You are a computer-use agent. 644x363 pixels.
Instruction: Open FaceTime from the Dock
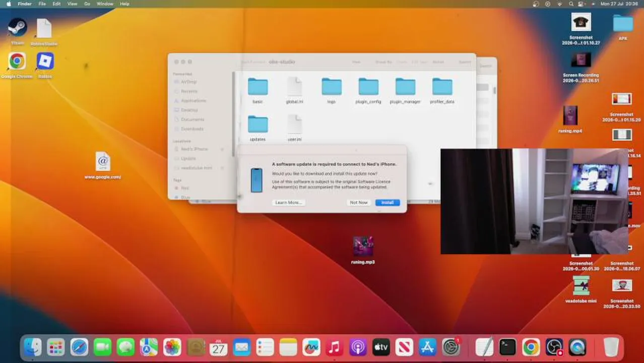pos(102,347)
